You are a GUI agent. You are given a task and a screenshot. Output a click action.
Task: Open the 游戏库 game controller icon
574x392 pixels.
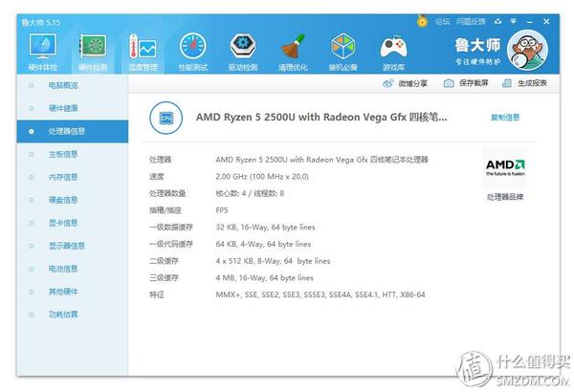coord(393,52)
